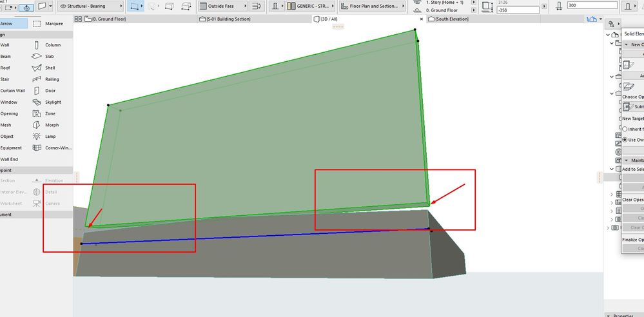
Task: Click the rotated geometry method icon
Action: [x=151, y=6]
